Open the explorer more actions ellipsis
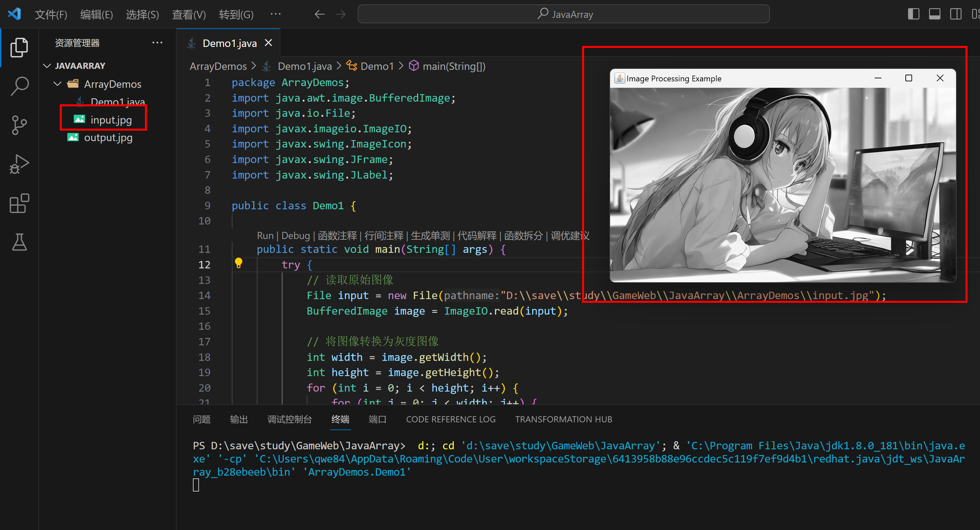Screen dimensions: 980x530 pyautogui.click(x=157, y=43)
